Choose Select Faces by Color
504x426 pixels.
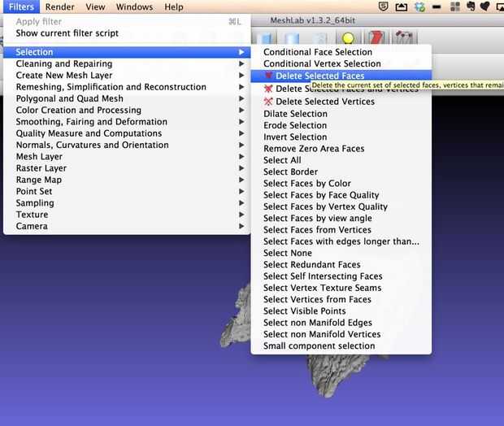[x=341, y=183]
